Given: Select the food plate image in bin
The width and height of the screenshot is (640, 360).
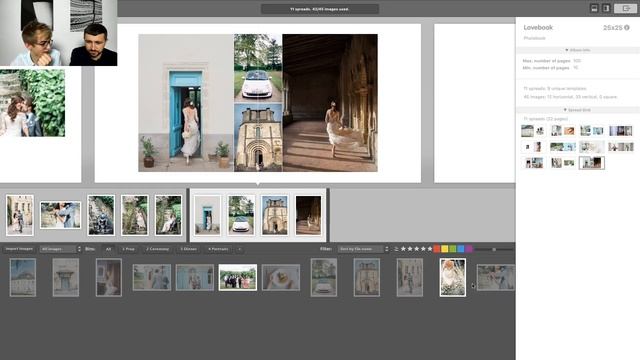Looking at the screenshot, I should click(281, 277).
